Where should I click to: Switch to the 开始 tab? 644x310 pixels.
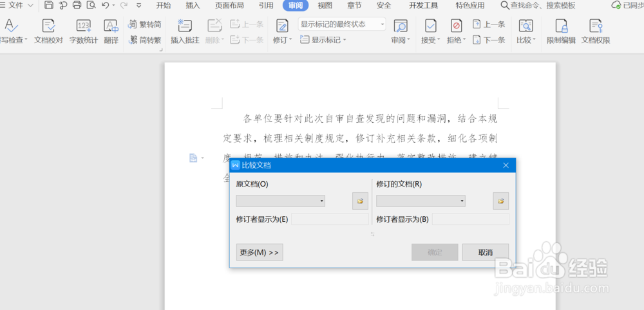pyautogui.click(x=164, y=5)
